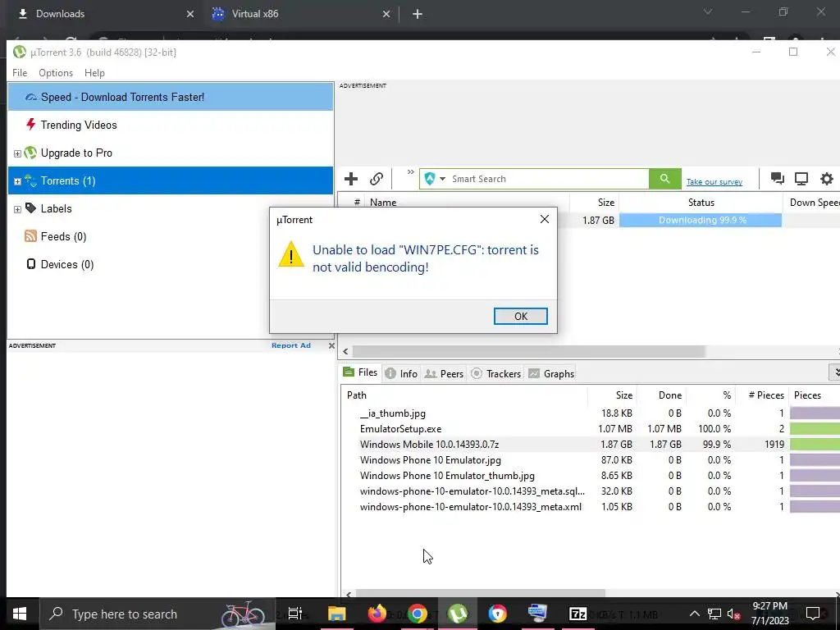Select Devices (0) in sidebar
The height and width of the screenshot is (630, 840).
(66, 264)
